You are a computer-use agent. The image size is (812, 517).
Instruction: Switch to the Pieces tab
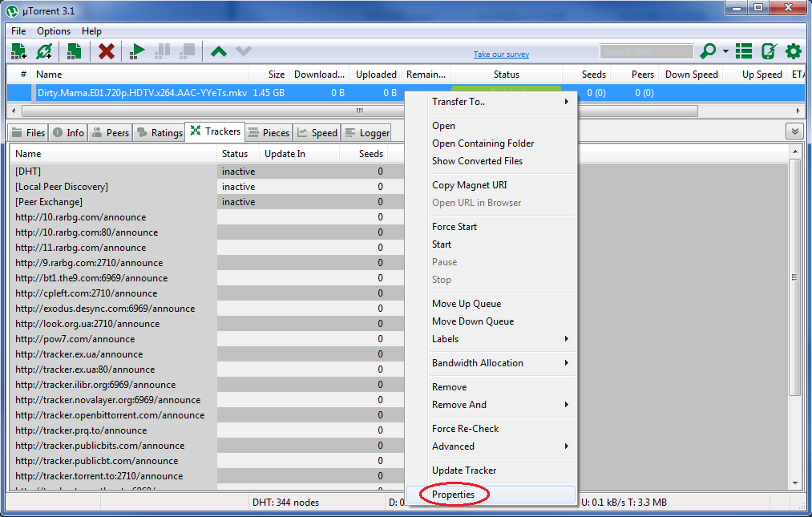tap(269, 132)
